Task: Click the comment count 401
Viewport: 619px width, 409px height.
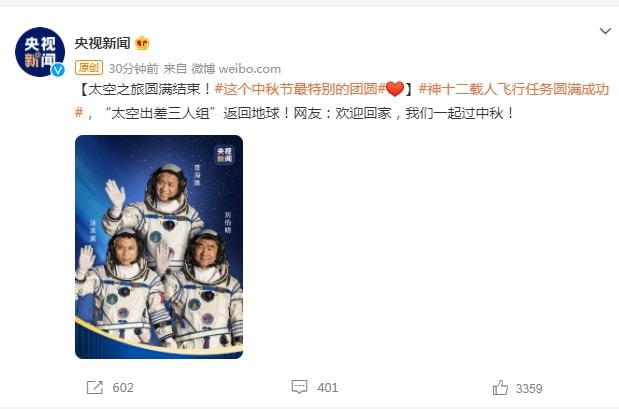Action: pos(328,388)
